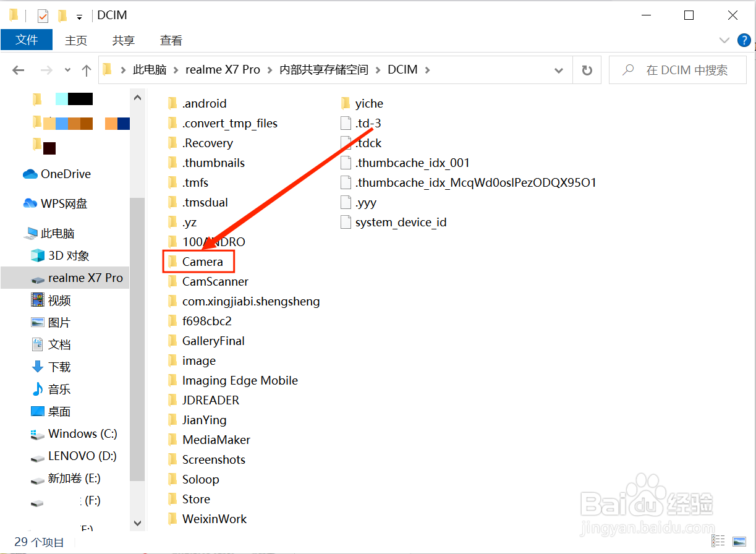Click the navigation pane scroll down arrow
756x554 pixels.
click(137, 524)
